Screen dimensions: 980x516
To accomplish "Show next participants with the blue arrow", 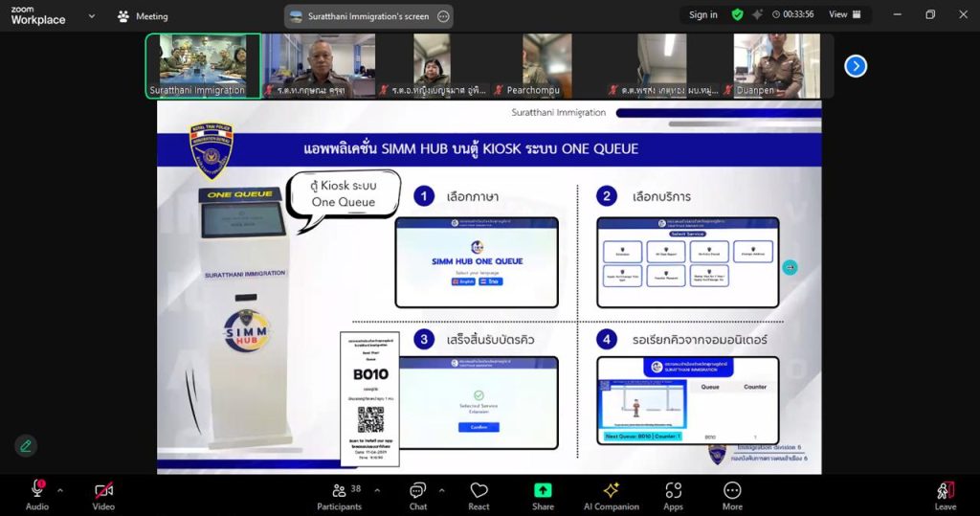I will 856,65.
